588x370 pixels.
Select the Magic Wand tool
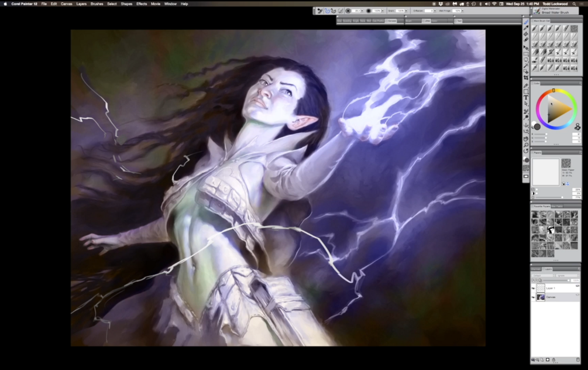tap(526, 66)
